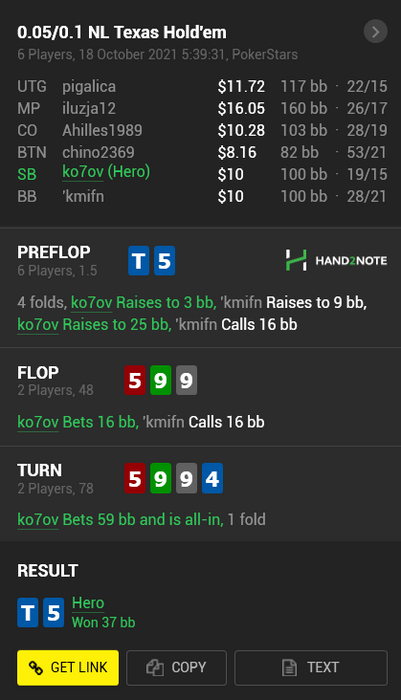Select the red 5 flop card
This screenshot has height=700, width=401.
tap(135, 380)
